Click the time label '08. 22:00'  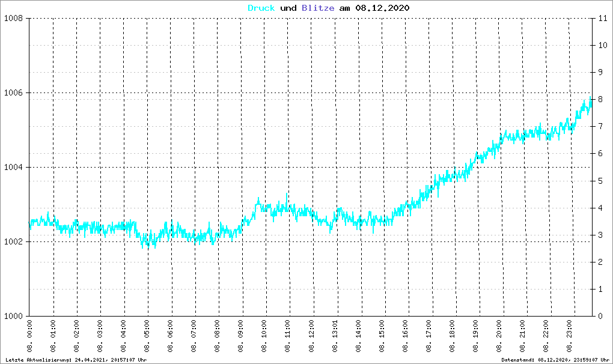point(546,336)
